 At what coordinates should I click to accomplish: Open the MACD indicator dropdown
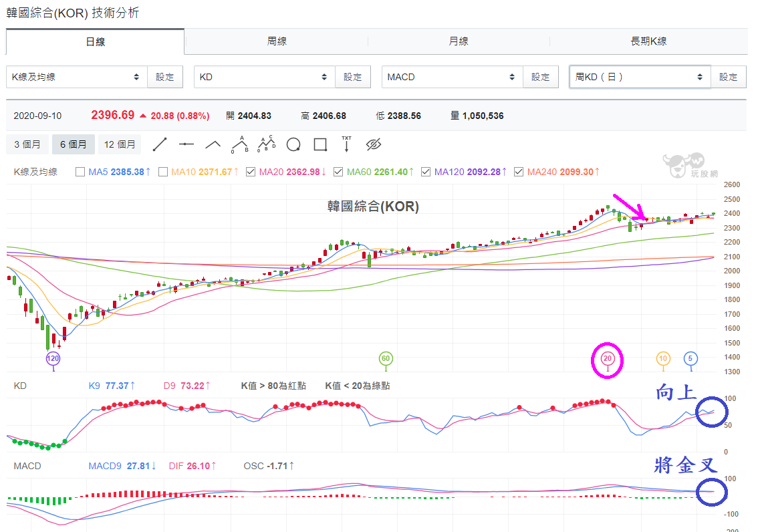pyautogui.click(x=453, y=77)
